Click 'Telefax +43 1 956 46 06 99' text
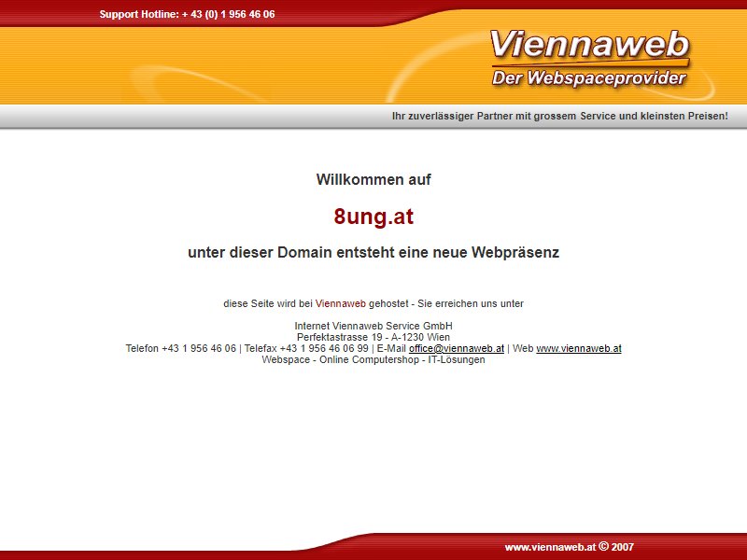 [x=306, y=348]
